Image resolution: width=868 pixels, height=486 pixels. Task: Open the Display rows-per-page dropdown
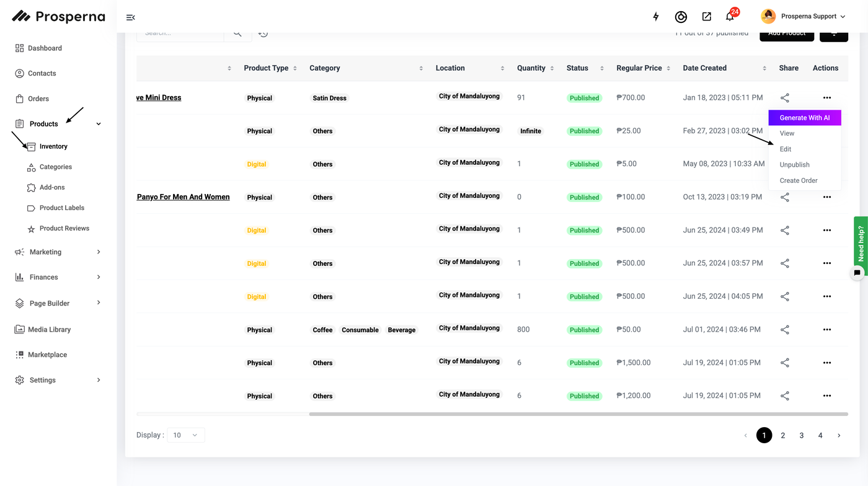pyautogui.click(x=185, y=435)
